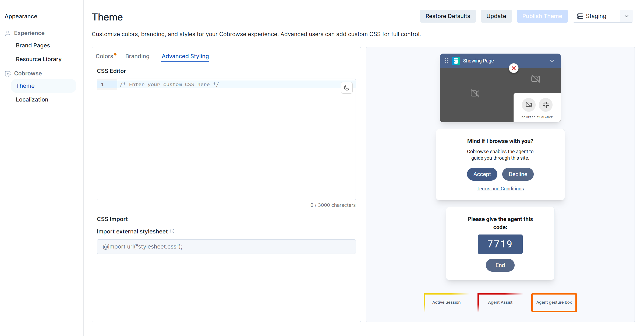Click the 7719 session code box
This screenshot has width=644, height=336.
click(500, 244)
